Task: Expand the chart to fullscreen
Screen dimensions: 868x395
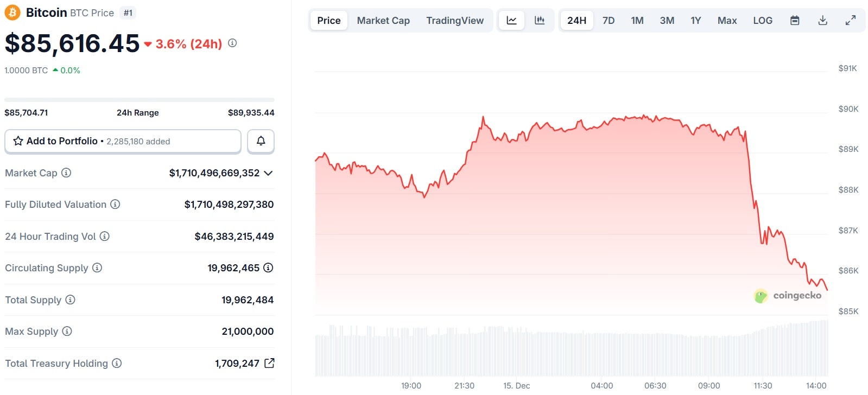Action: pyautogui.click(x=851, y=21)
